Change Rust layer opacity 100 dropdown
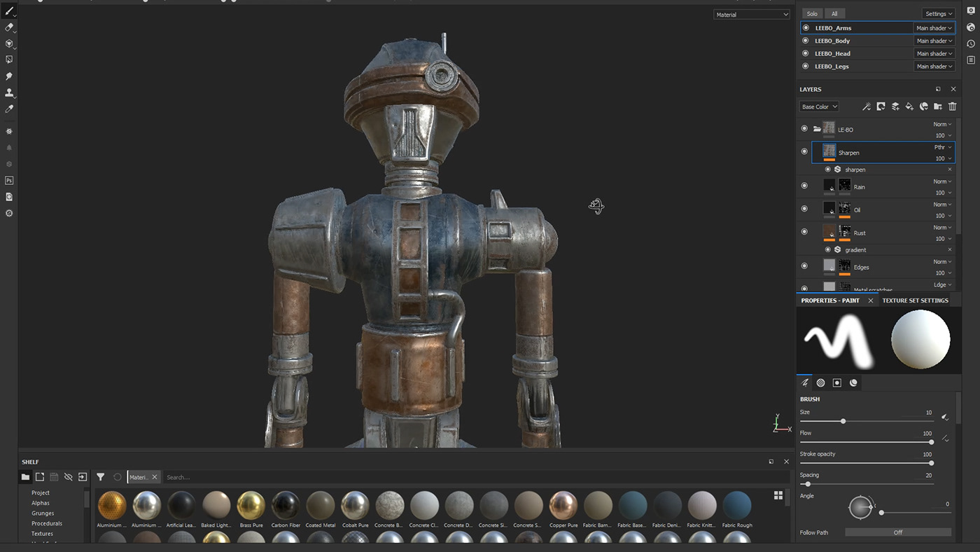 [x=944, y=239]
